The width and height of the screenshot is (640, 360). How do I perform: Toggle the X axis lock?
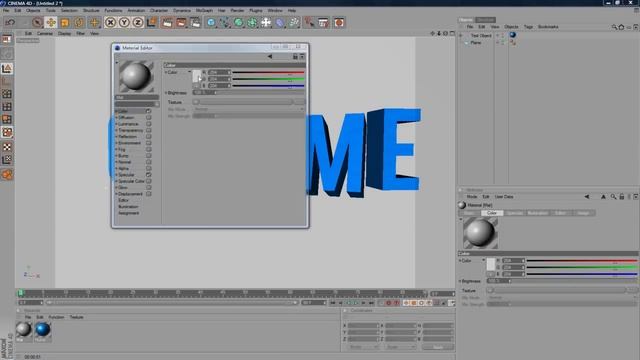click(110, 22)
